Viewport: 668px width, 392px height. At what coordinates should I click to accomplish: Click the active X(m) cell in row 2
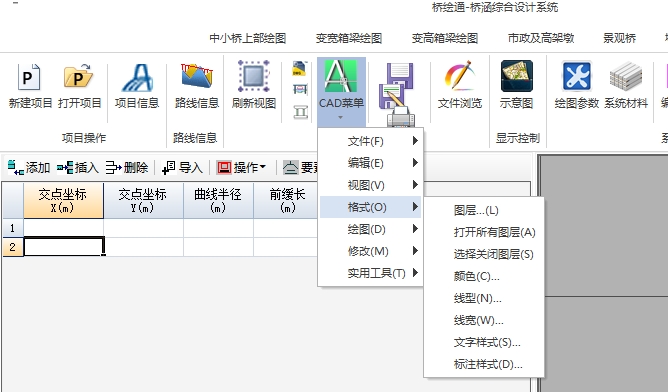click(63, 247)
